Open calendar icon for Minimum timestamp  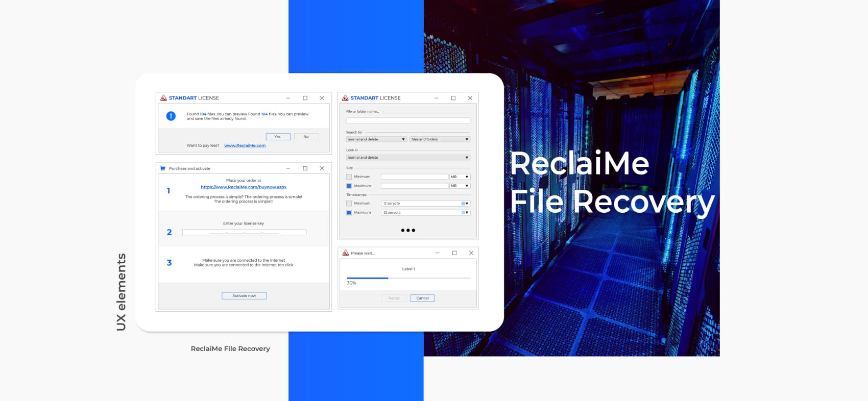pos(463,204)
